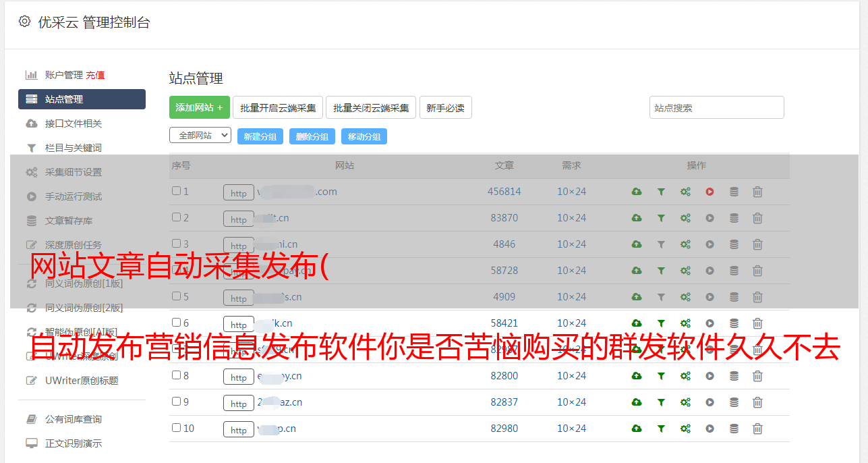Screen dimensions: 868x463
Task: Click the 移动分组 button
Action: click(364, 136)
